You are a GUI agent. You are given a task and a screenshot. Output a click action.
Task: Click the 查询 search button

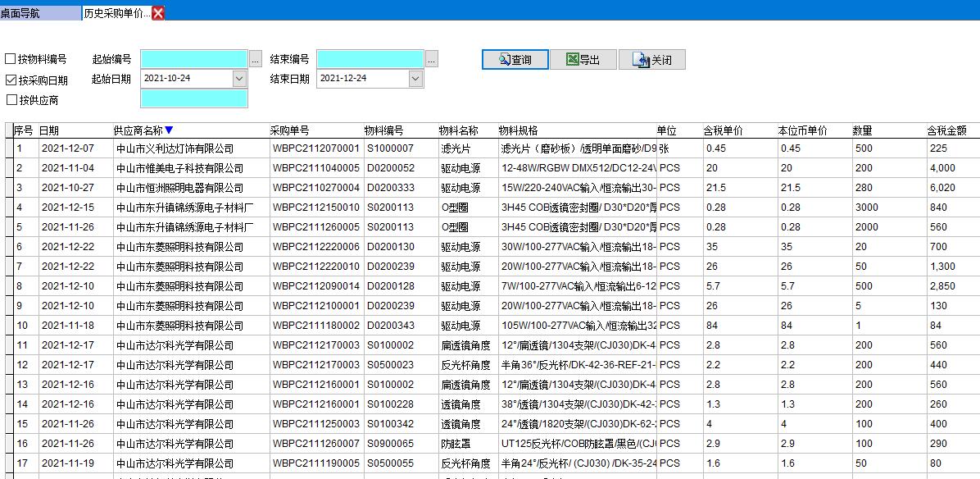[515, 60]
